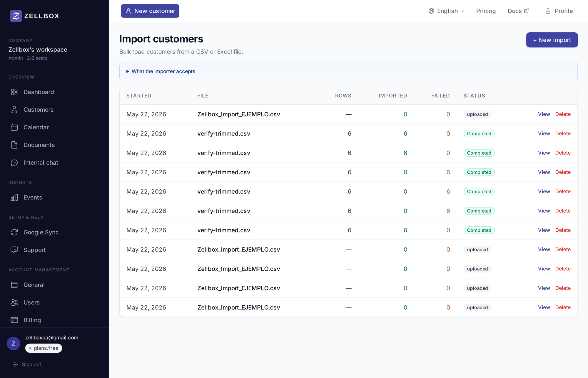588x378 pixels.
Task: Click the Documents file icon
Action: click(14, 145)
